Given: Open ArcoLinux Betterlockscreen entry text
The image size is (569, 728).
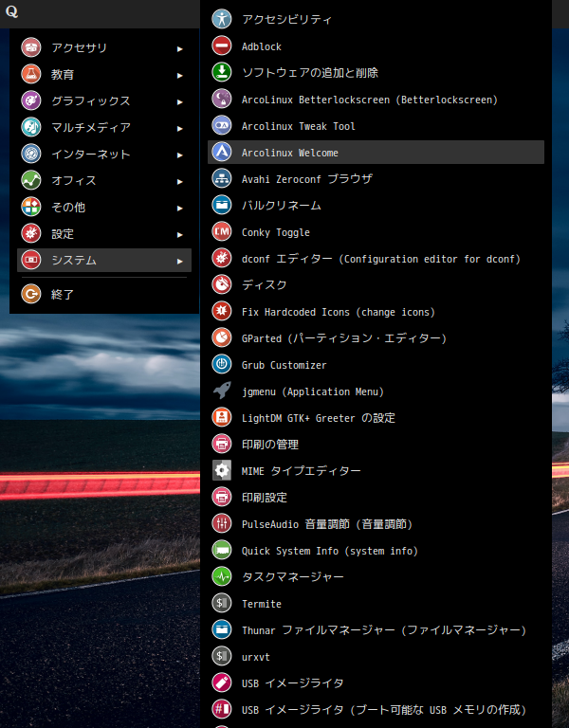Looking at the screenshot, I should [369, 100].
